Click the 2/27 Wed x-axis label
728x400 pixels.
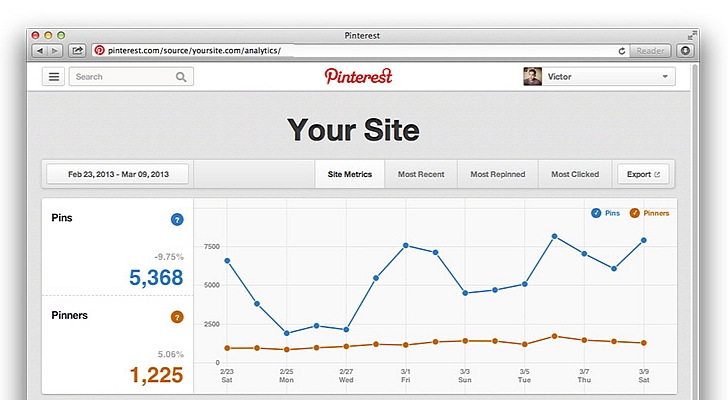pyautogui.click(x=346, y=375)
